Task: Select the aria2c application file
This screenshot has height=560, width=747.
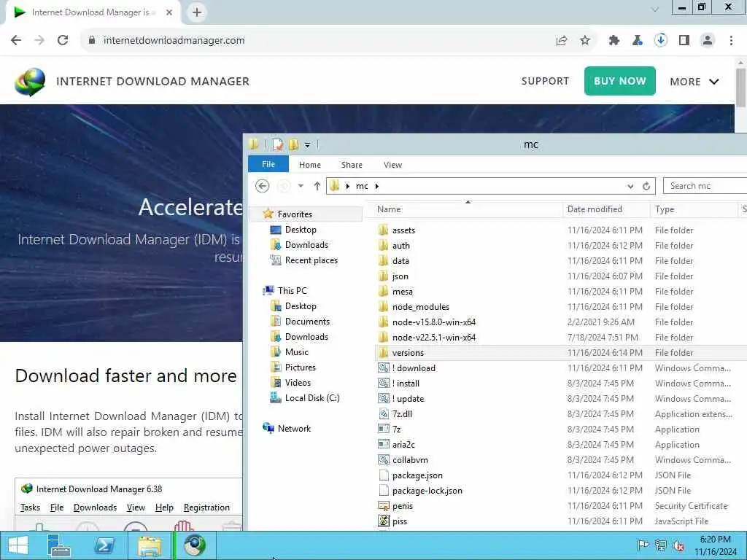Action: [403, 444]
